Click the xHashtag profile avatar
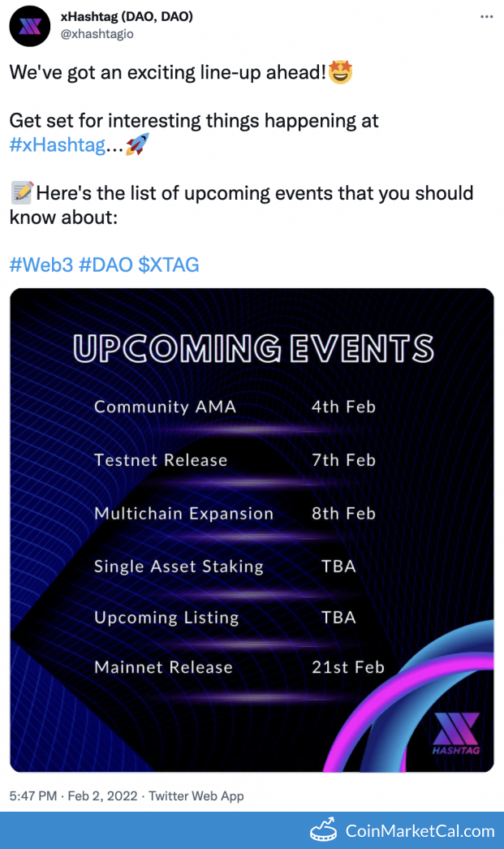The width and height of the screenshot is (504, 849). click(x=29, y=25)
